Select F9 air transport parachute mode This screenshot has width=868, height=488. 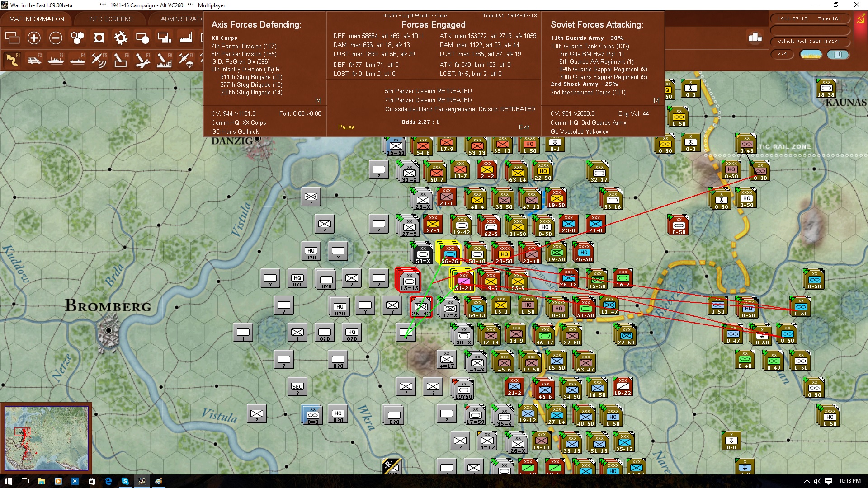(186, 60)
